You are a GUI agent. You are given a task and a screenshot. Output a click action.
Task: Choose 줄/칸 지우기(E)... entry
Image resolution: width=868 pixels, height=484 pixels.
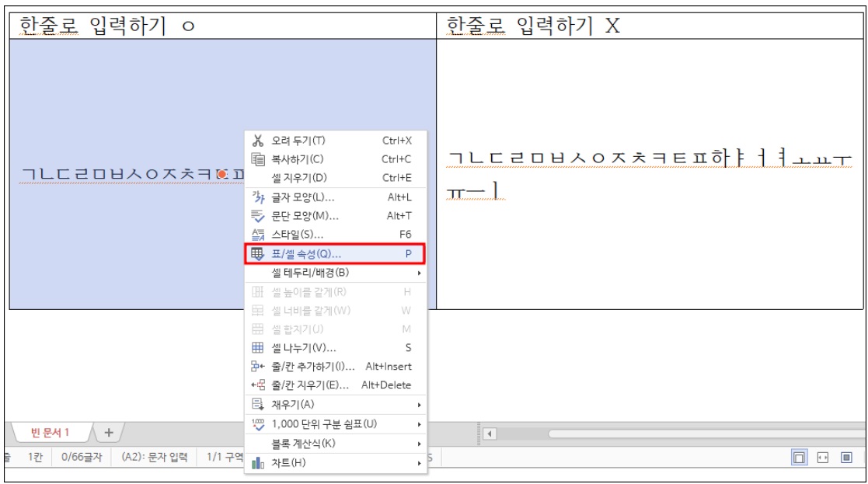pos(336,385)
